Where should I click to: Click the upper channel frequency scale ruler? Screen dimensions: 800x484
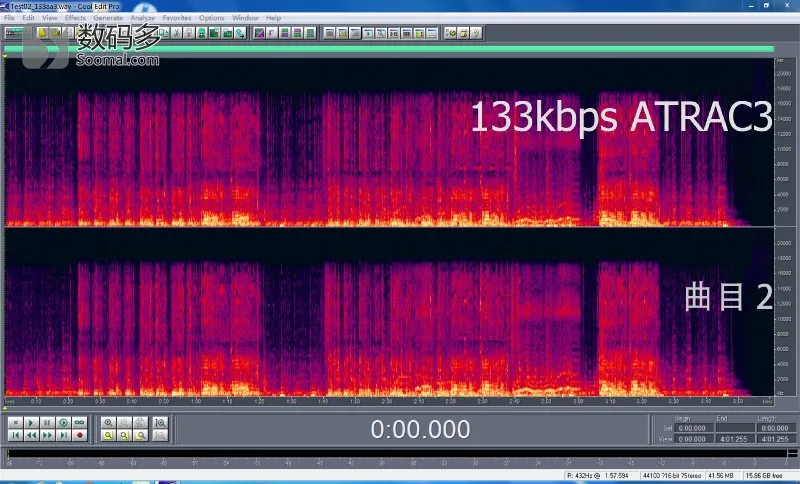785,142
